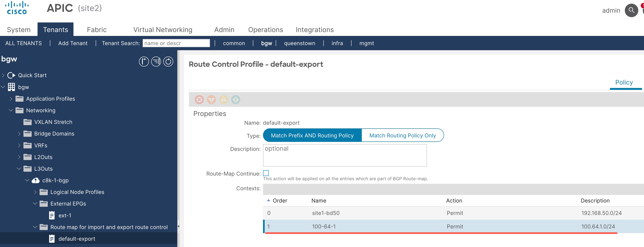644x247 pixels.
Task: Click the Description text area
Action: click(345, 155)
